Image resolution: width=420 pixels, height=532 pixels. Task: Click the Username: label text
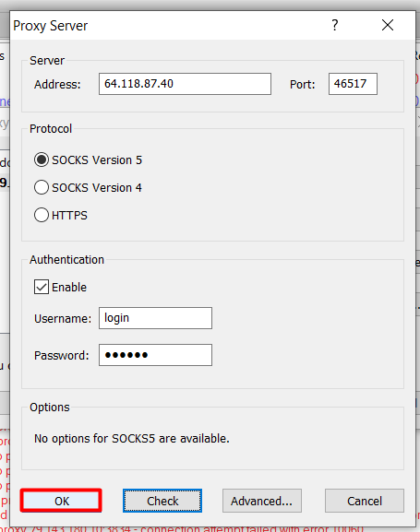tap(63, 319)
